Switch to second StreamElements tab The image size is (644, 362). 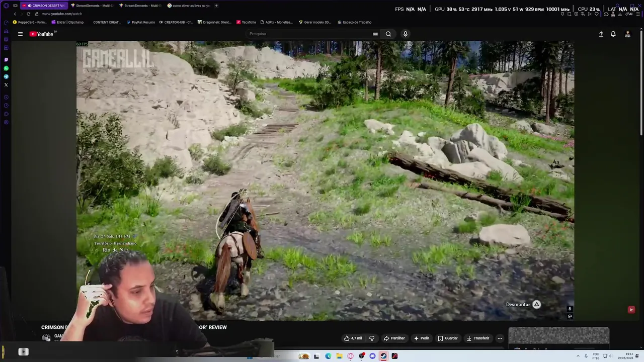point(141,6)
